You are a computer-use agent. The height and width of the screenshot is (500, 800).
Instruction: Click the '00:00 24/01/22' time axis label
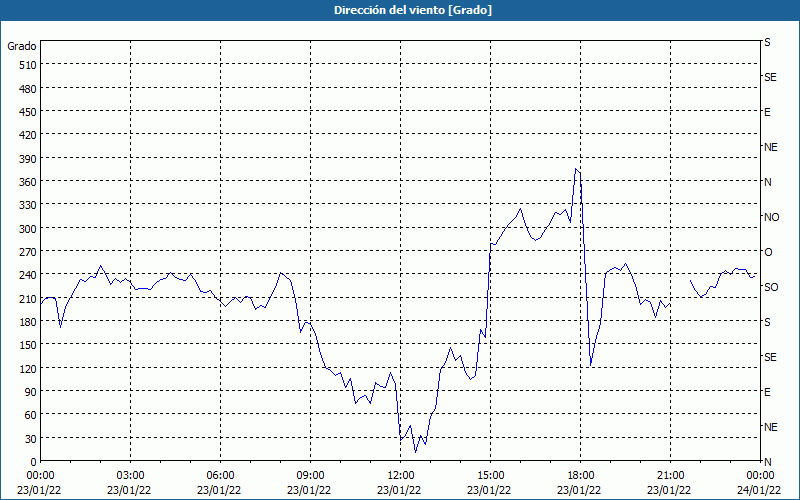click(760, 483)
